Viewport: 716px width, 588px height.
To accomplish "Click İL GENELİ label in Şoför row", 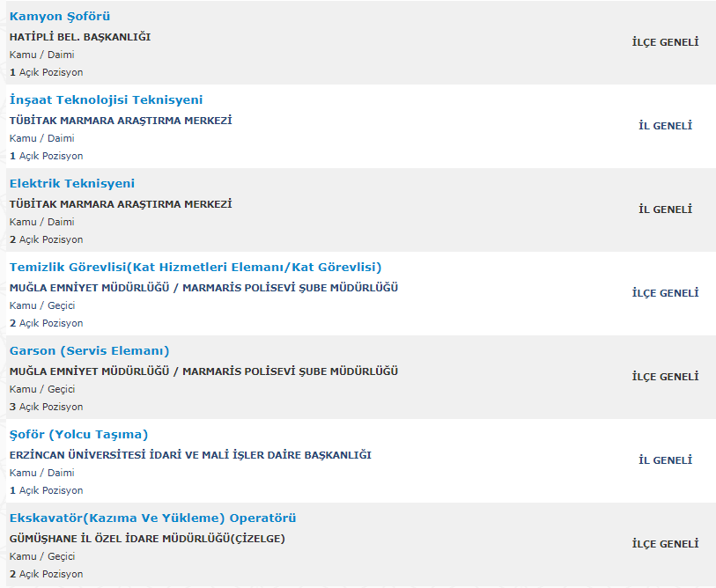I will [665, 460].
